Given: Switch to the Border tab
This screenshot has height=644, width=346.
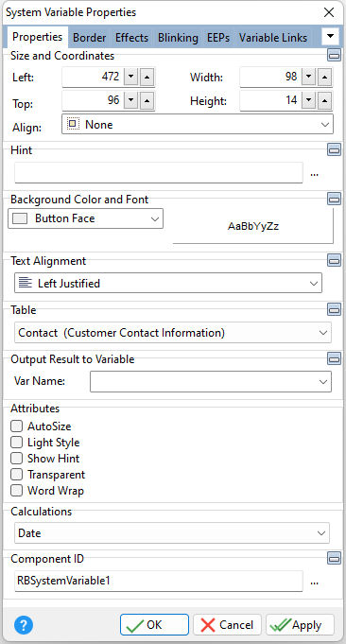Looking at the screenshot, I should pos(89,38).
